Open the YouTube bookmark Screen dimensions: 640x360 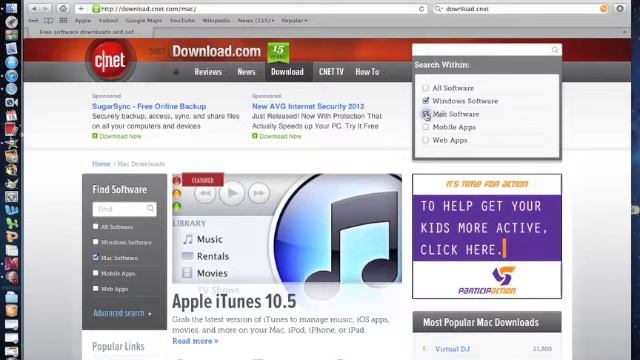pyautogui.click(x=182, y=20)
